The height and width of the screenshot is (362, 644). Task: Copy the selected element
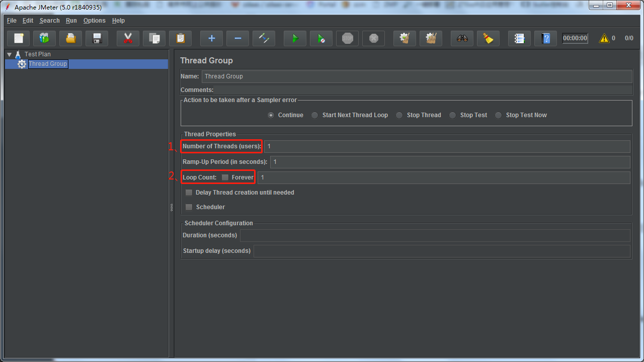154,38
